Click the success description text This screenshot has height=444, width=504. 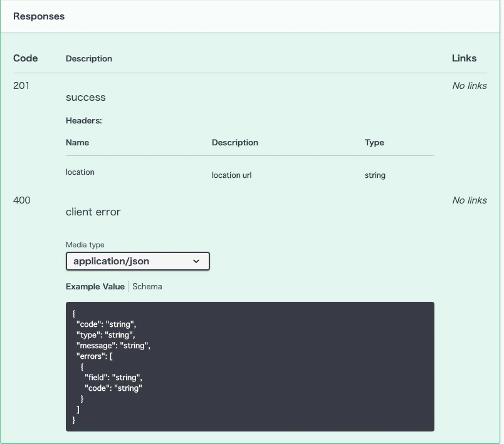click(85, 97)
